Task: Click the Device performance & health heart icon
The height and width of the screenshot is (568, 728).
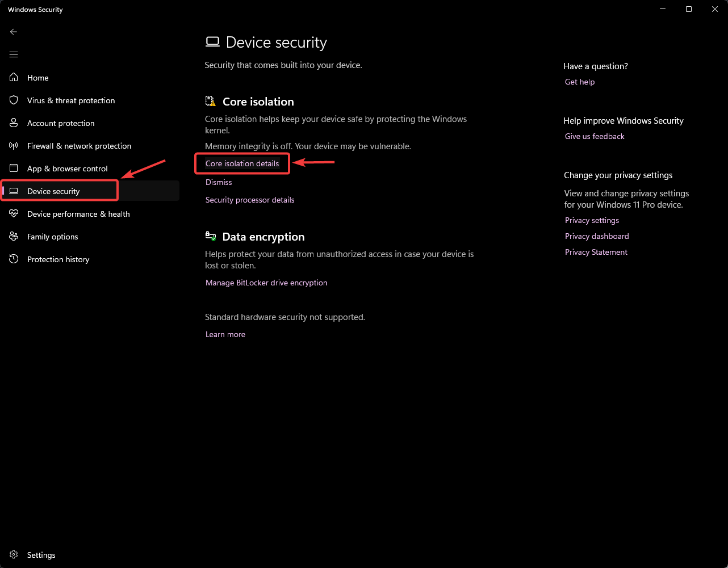Action: click(x=14, y=214)
